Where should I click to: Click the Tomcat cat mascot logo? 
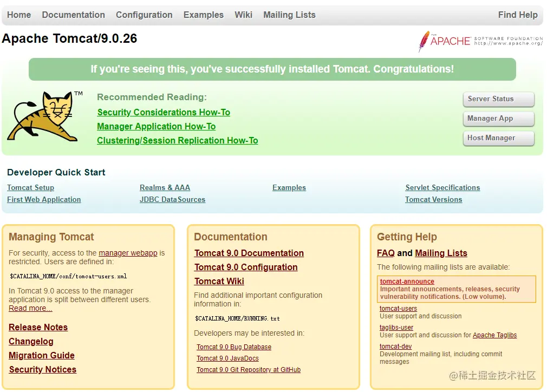44,116
